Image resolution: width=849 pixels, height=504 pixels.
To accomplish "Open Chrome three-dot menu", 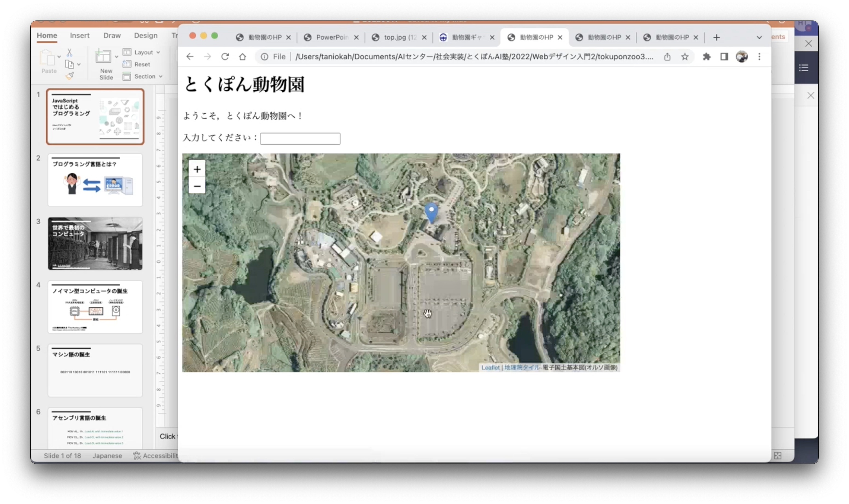I will tap(759, 57).
